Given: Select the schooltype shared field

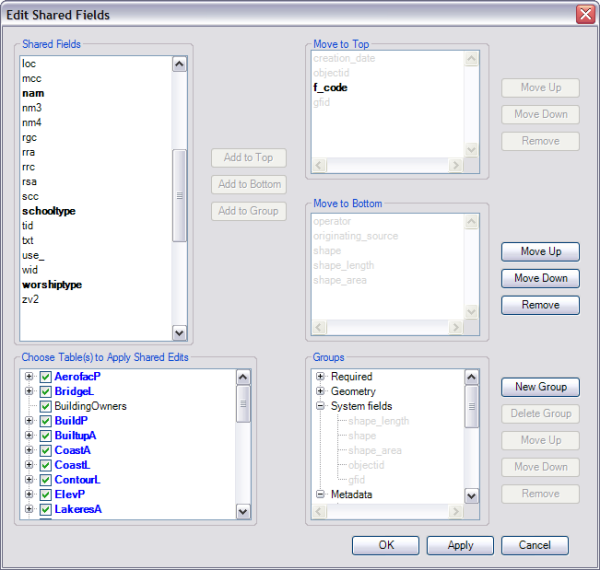Looking at the screenshot, I should tap(48, 211).
